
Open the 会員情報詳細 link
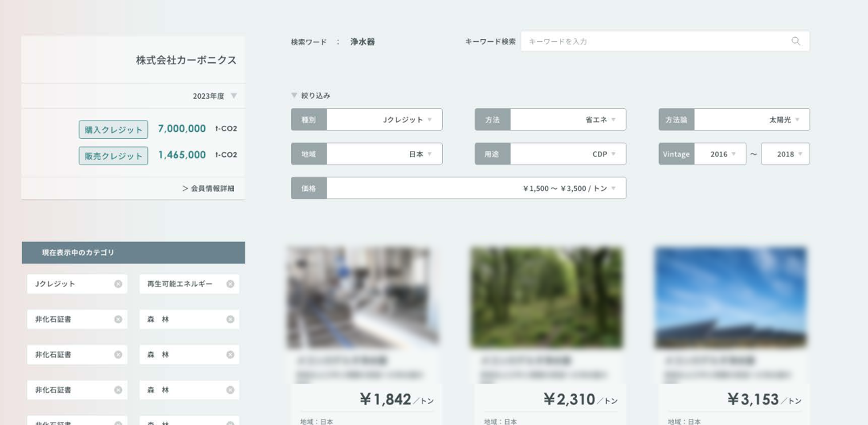[x=208, y=188]
